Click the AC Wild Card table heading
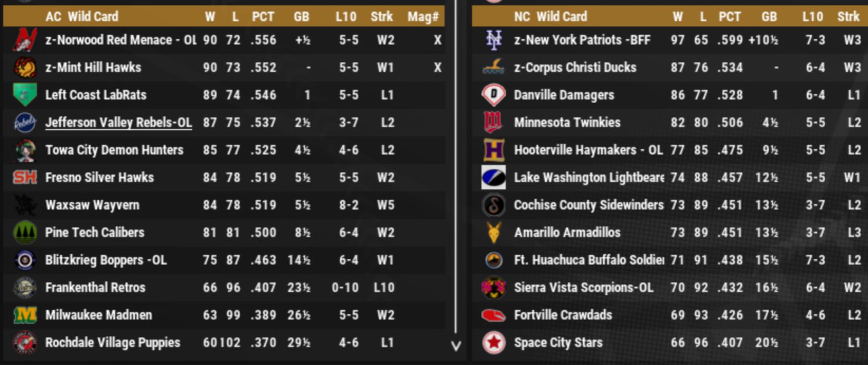Screen dimensions: 868x365 [82, 17]
